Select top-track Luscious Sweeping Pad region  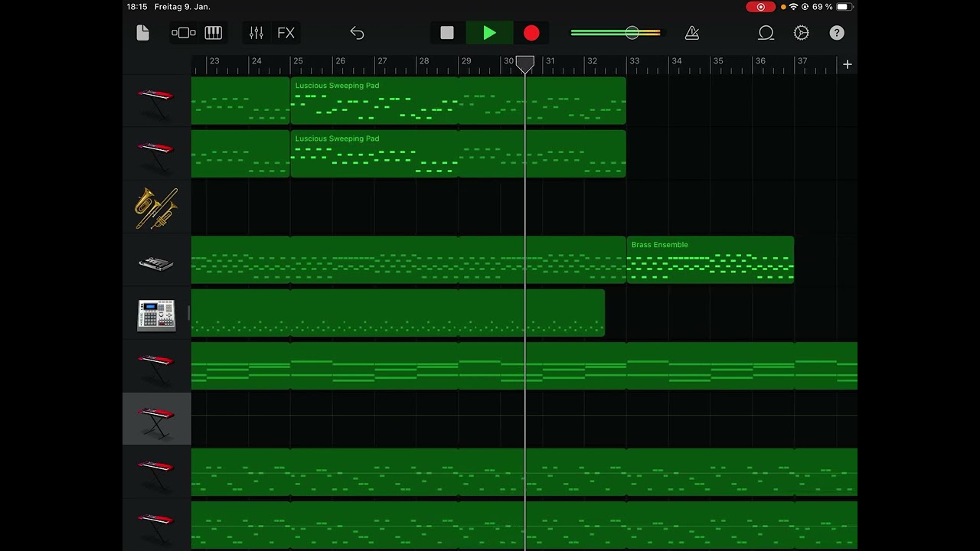point(374,100)
